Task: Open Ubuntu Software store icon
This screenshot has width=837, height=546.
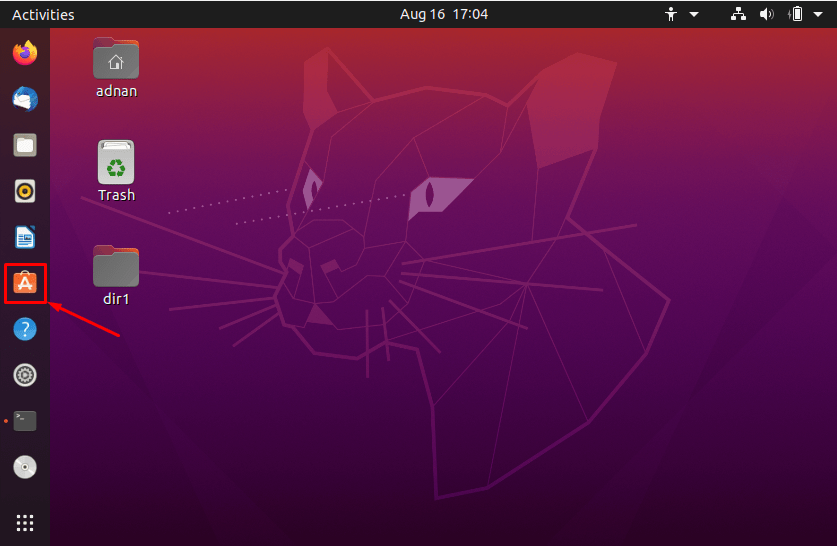Action: pos(25,283)
